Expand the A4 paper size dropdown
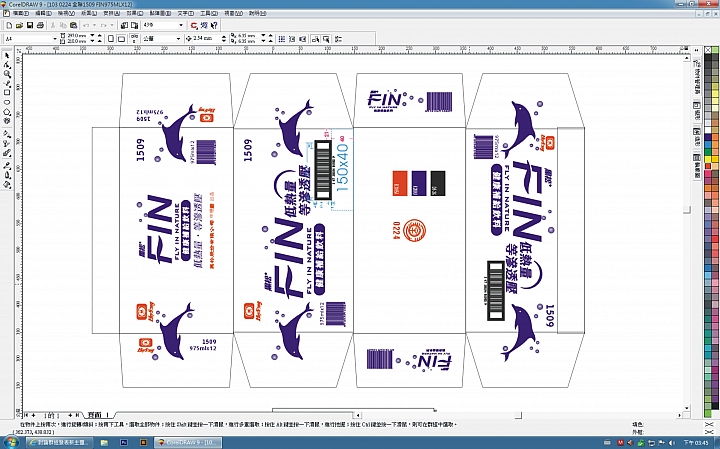Viewport: 720px width, 449px height. coord(55,39)
